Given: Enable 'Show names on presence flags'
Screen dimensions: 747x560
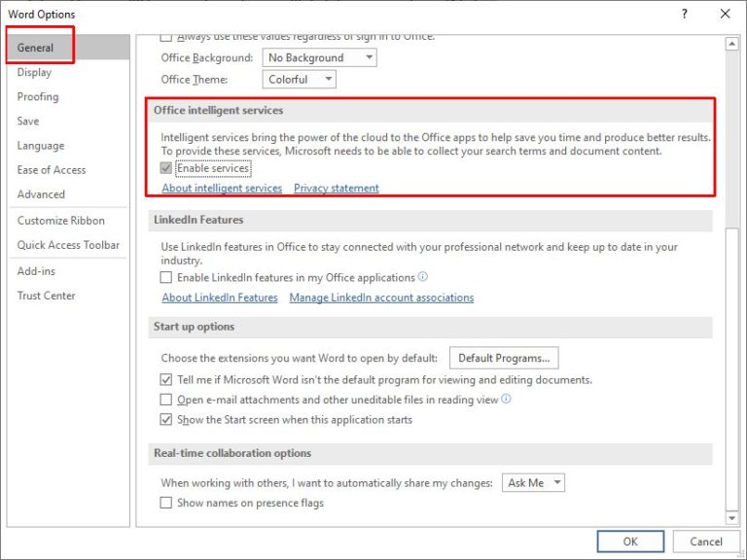Looking at the screenshot, I should (165, 503).
